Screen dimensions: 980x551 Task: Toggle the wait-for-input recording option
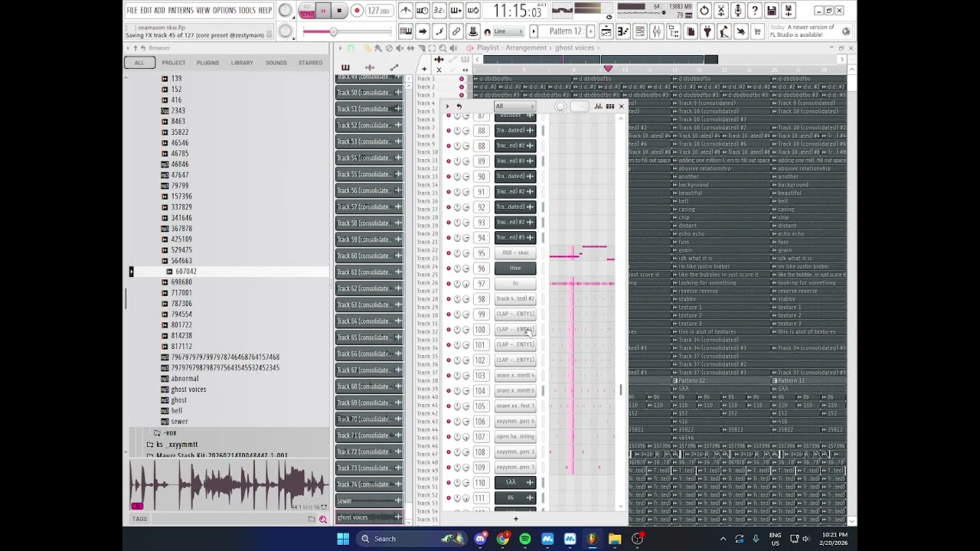423,11
